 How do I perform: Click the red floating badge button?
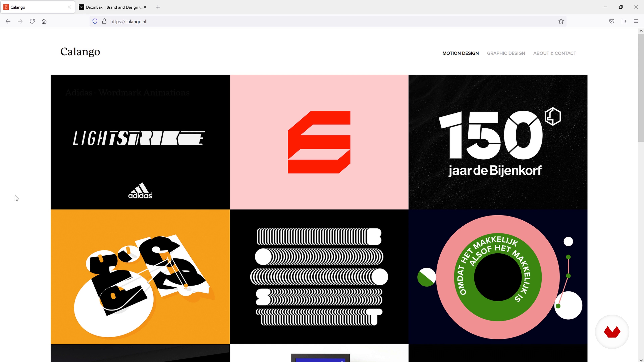click(612, 332)
